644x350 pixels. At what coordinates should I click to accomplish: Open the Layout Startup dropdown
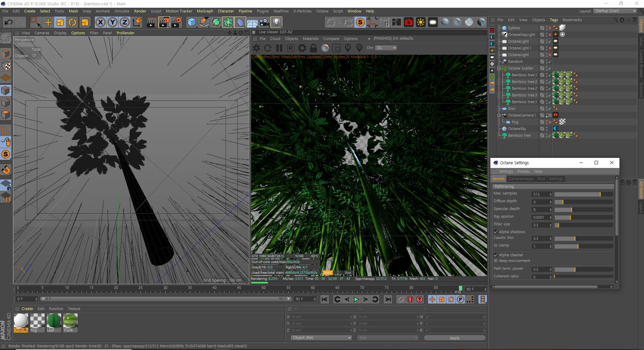coord(615,11)
